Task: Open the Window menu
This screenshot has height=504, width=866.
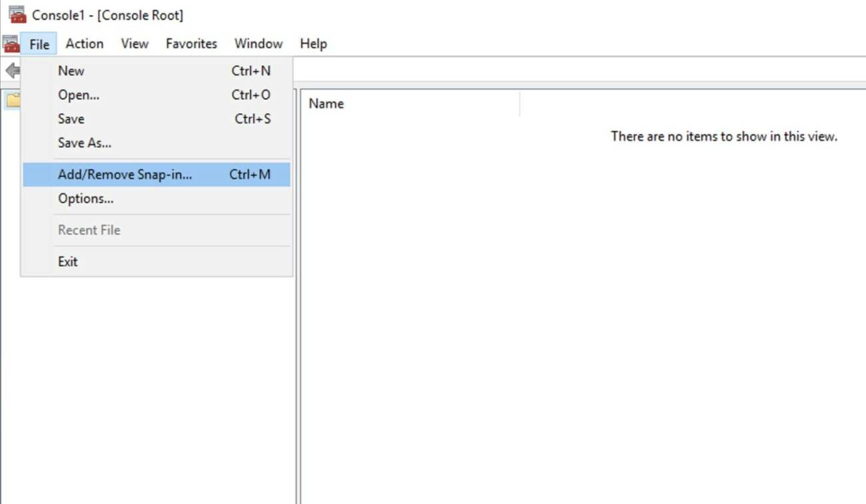Action: coord(258,43)
